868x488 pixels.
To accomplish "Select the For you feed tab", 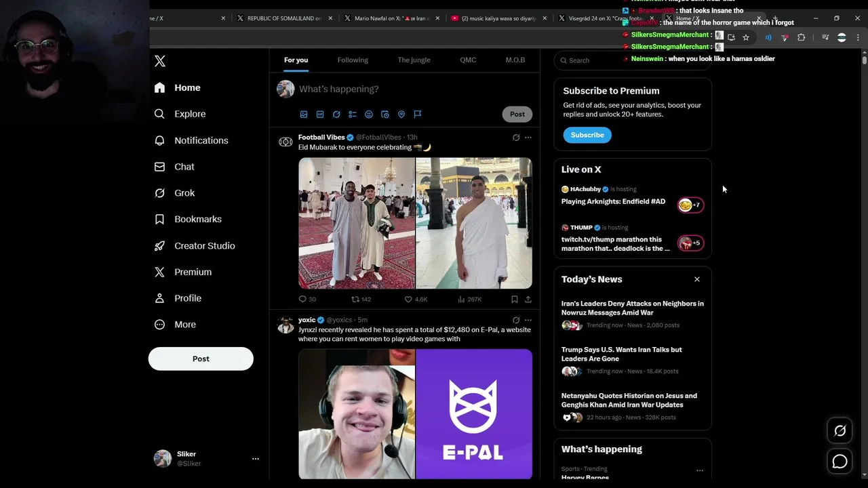I will pos(296,60).
